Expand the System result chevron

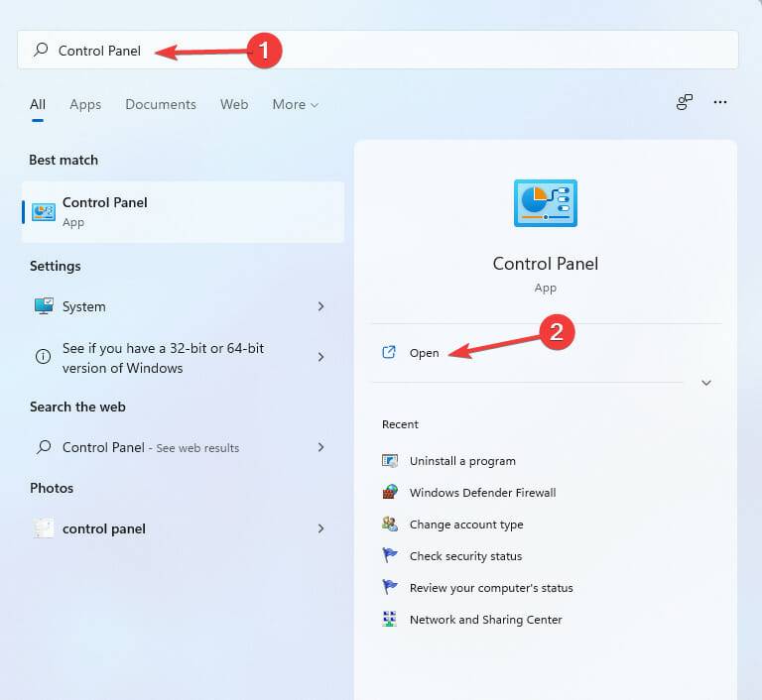pos(320,306)
